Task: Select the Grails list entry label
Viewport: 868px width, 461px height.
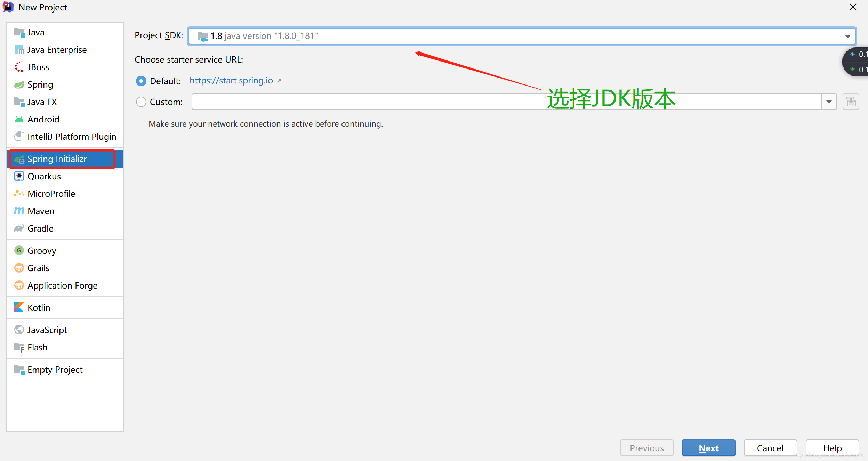Action: point(39,268)
